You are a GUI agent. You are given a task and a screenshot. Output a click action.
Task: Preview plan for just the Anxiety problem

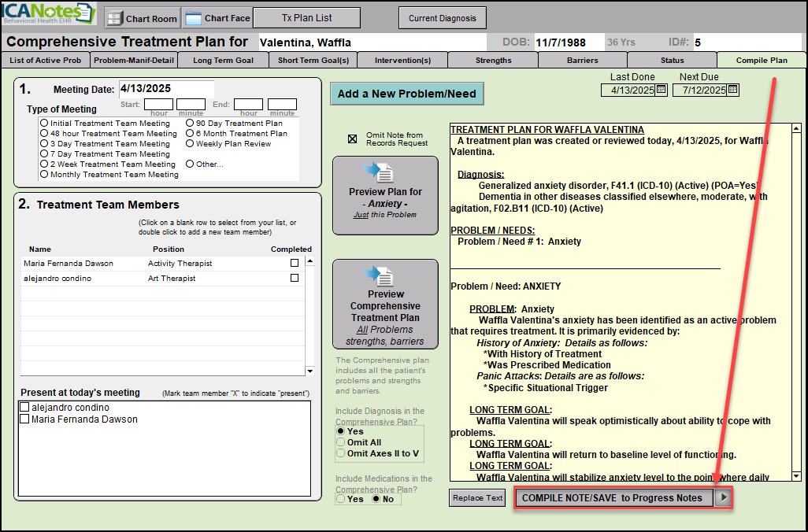(x=385, y=195)
